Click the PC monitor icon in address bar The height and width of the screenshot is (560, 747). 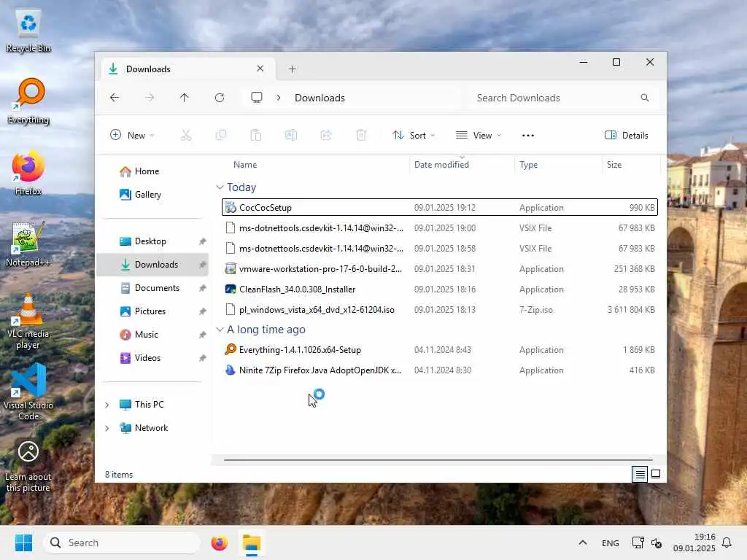257,98
